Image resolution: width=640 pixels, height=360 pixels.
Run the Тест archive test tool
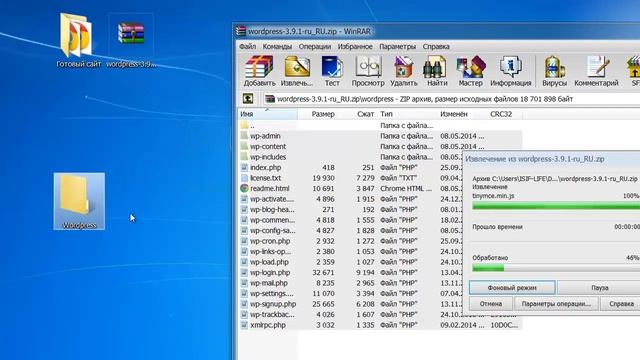click(x=332, y=71)
